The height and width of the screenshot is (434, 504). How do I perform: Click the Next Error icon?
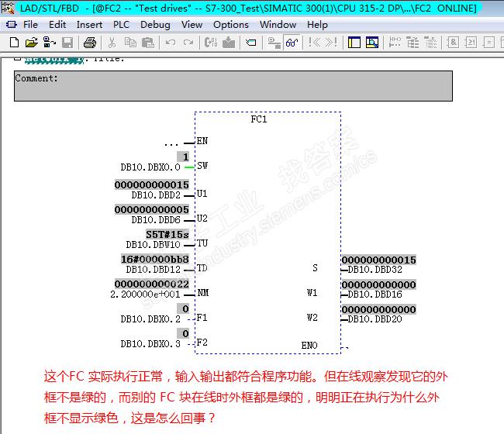pos(331,43)
